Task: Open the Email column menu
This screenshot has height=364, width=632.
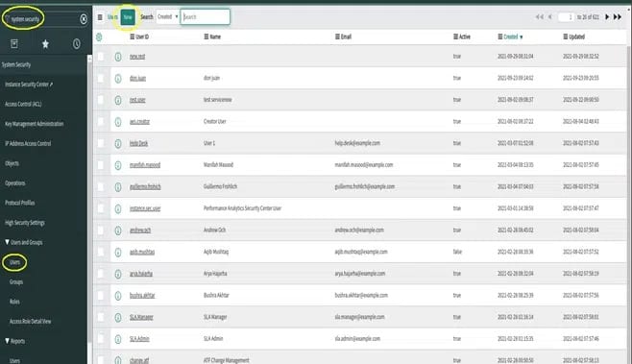Action: point(337,36)
